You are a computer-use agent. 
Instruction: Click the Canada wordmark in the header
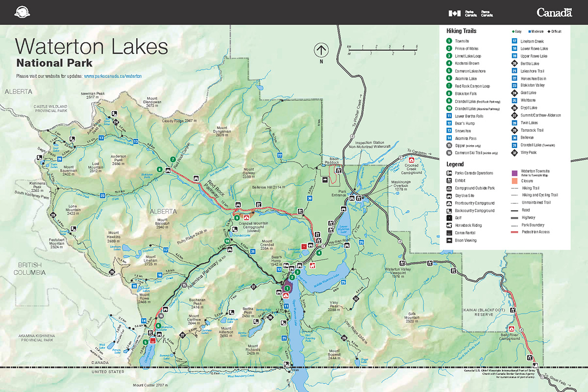[554, 12]
